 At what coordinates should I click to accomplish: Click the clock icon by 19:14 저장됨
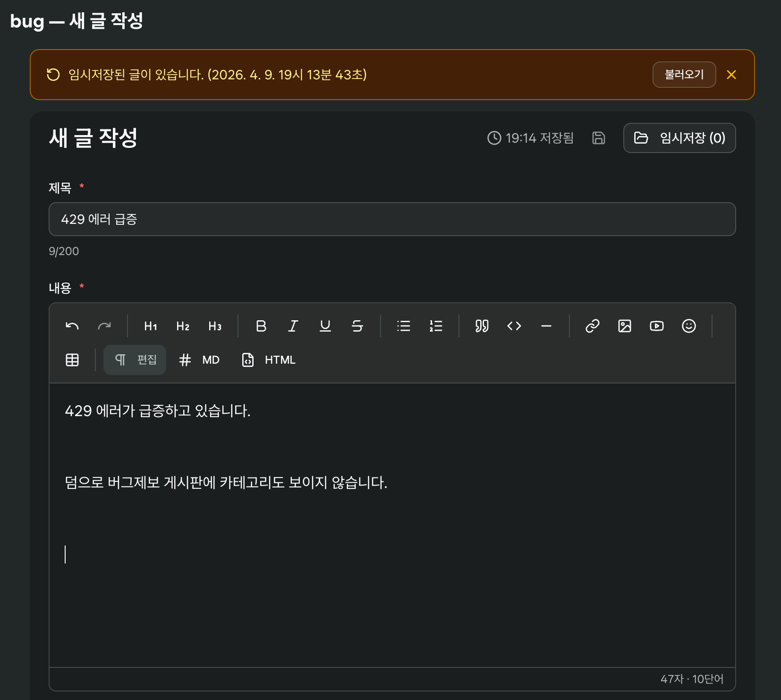click(494, 138)
